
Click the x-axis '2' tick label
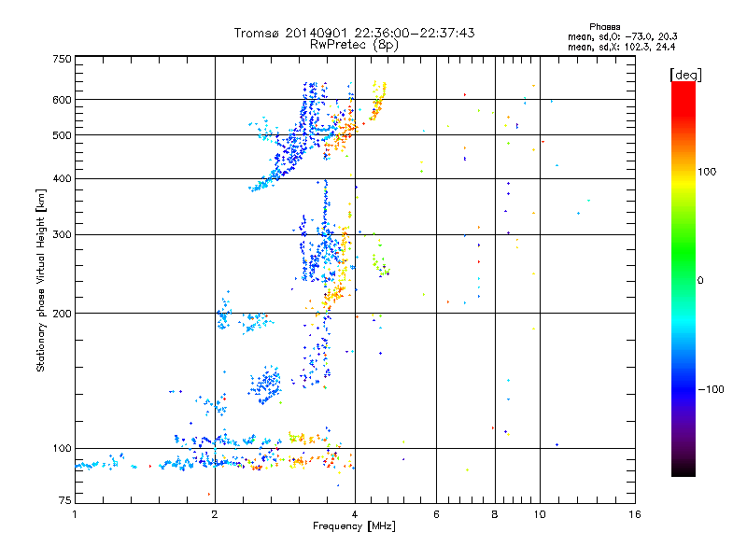pos(215,514)
